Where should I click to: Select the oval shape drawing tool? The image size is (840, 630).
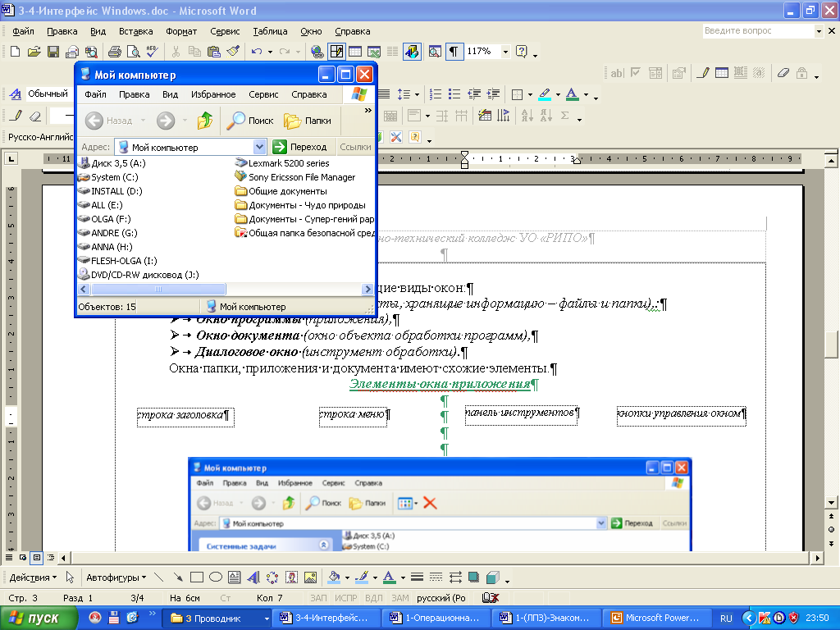216,577
